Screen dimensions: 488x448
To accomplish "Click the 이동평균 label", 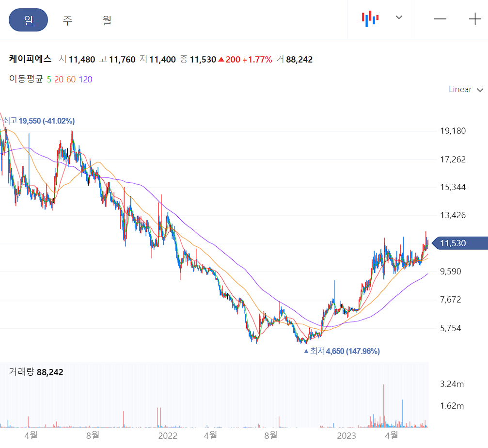I will click(26, 79).
